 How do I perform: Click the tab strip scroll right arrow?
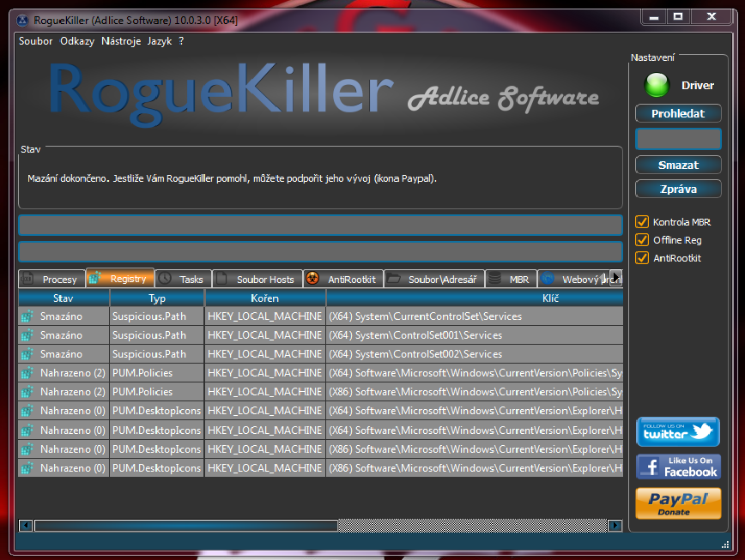tap(616, 277)
